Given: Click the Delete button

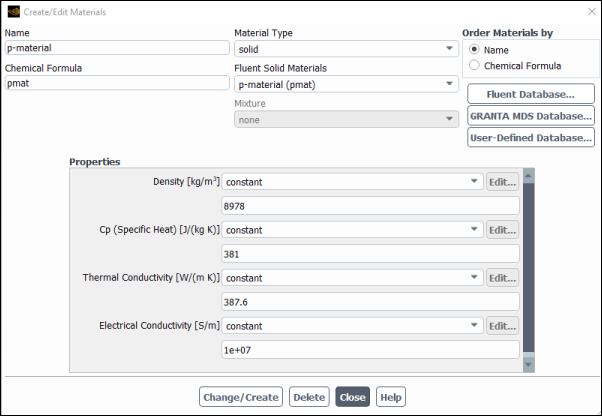Looking at the screenshot, I should click(309, 397).
